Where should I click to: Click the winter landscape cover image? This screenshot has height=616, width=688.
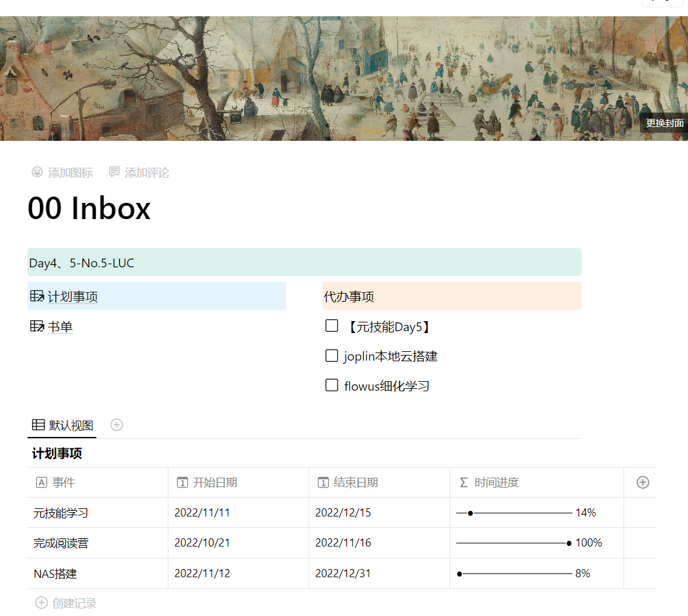point(344,78)
